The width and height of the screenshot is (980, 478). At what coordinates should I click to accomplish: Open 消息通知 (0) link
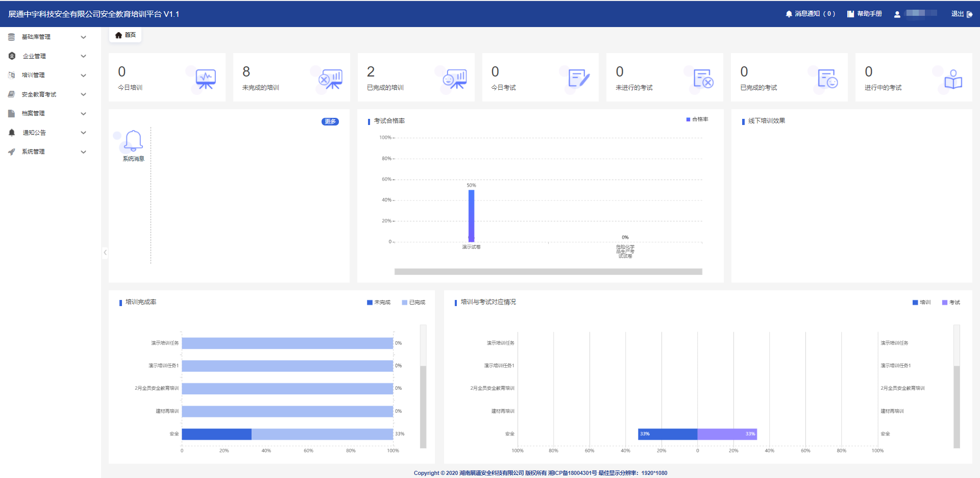click(811, 14)
